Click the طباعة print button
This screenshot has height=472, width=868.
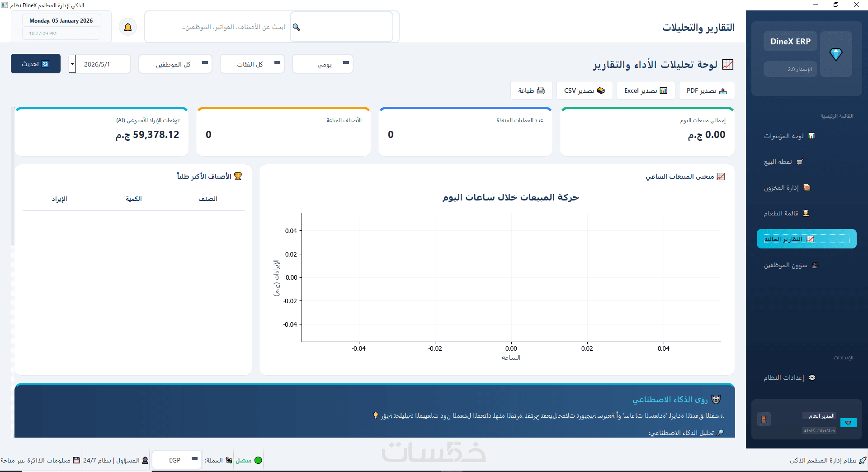pos(532,91)
